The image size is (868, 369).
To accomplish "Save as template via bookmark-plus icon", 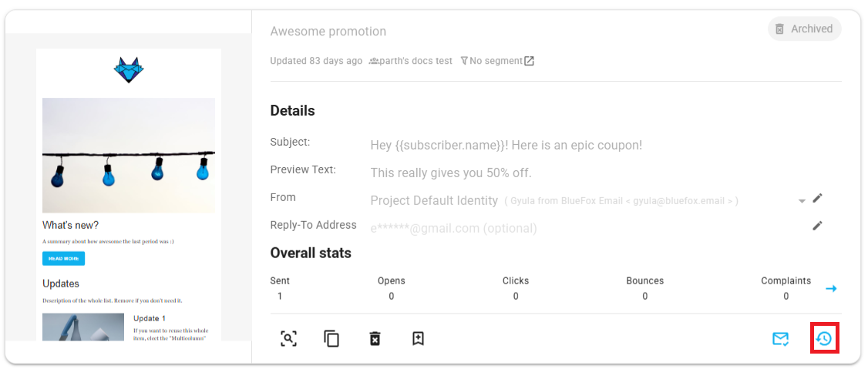I will pyautogui.click(x=418, y=338).
